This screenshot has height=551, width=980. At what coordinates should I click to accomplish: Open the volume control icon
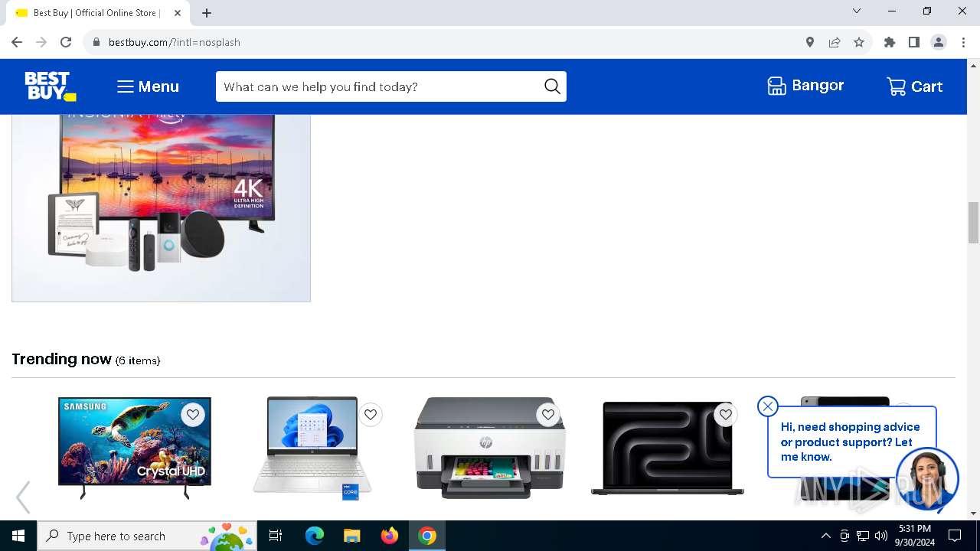(x=881, y=536)
